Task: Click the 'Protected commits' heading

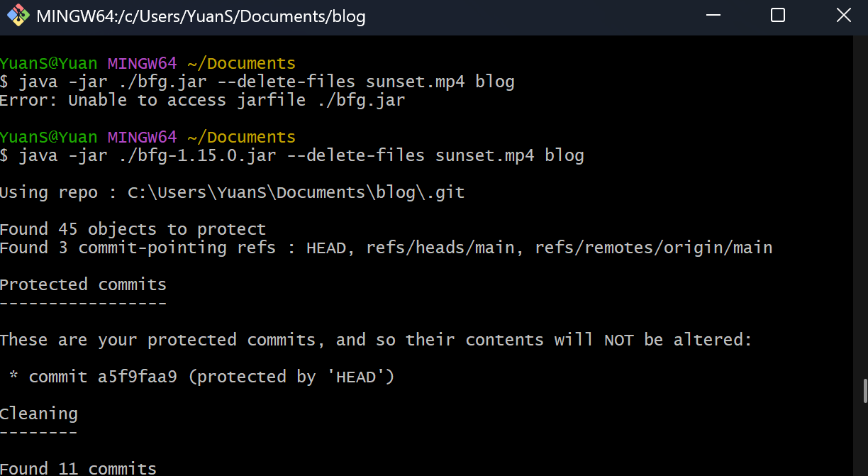Action: 83,284
